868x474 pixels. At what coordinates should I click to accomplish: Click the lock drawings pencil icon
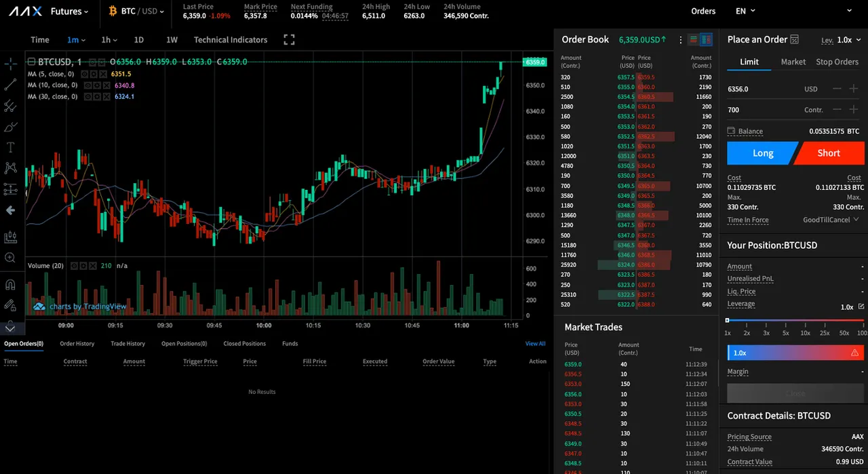(x=10, y=305)
